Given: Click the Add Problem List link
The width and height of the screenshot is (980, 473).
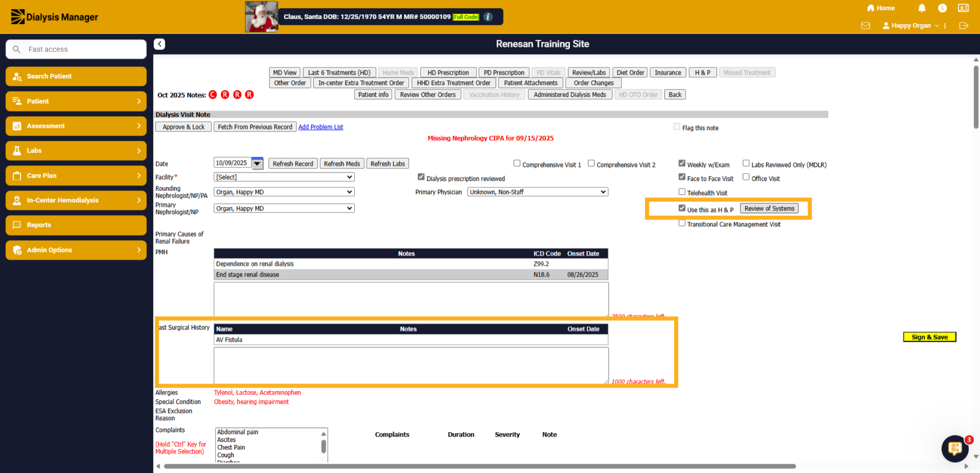Looking at the screenshot, I should point(321,127).
